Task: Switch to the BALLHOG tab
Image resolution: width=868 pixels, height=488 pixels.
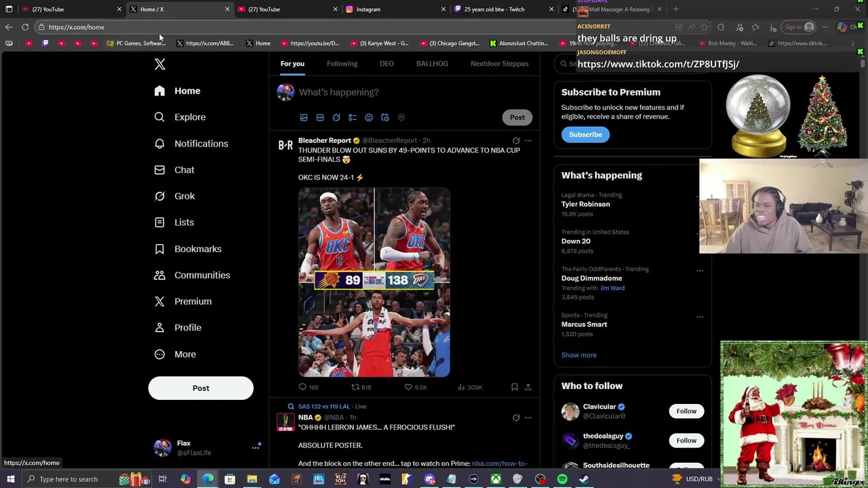Action: coord(432,64)
